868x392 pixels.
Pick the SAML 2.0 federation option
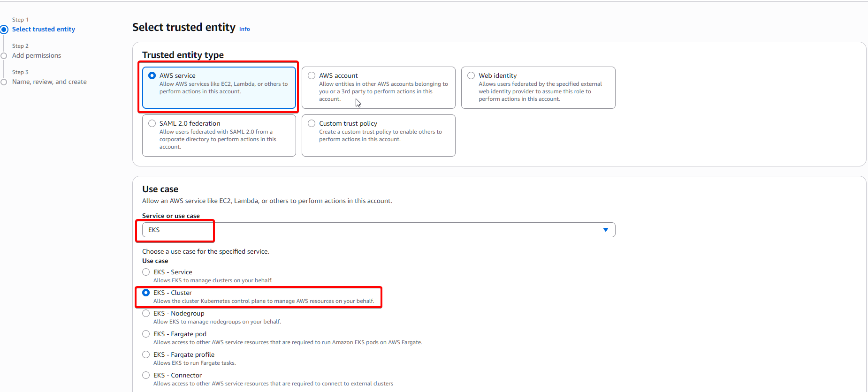[x=152, y=123]
